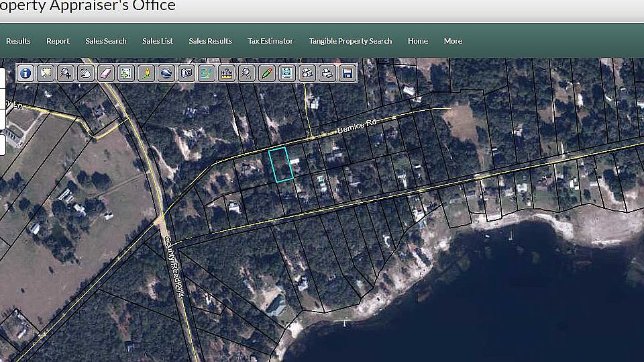Navigate to Home link
This screenshot has height=362, width=644.
(x=418, y=41)
